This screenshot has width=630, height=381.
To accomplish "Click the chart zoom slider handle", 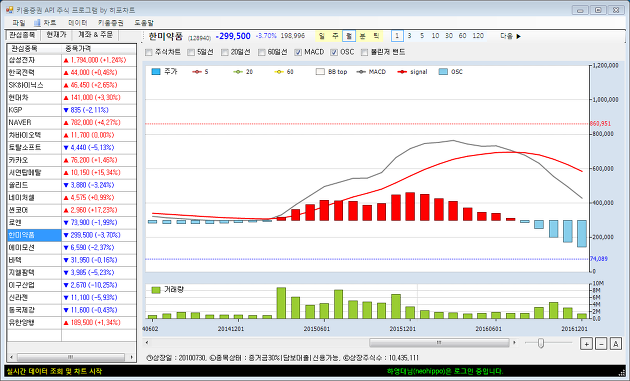I will (541, 343).
